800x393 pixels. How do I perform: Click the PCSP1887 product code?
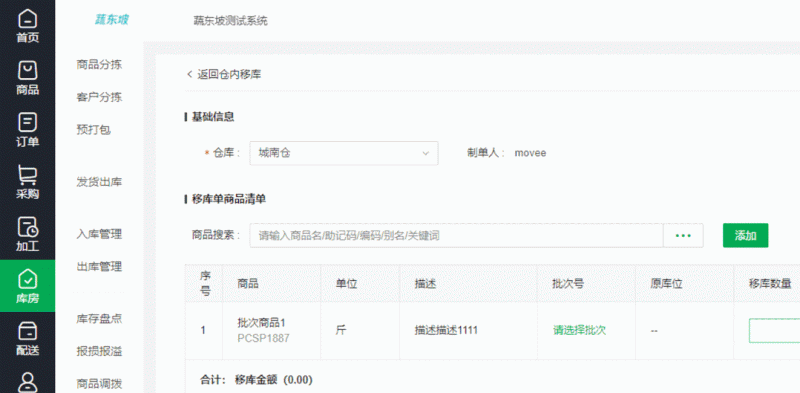263,338
